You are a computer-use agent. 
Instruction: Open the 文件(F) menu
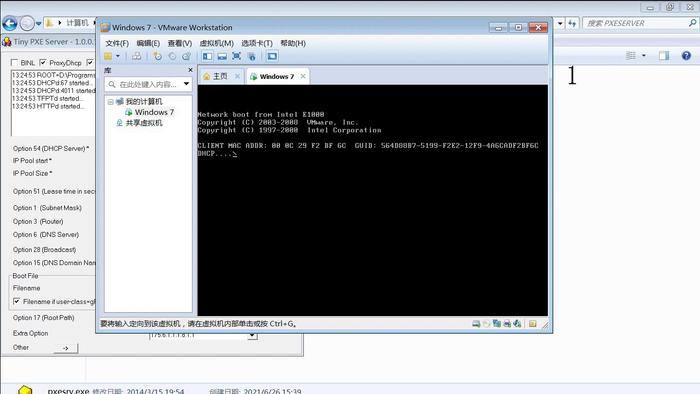(x=117, y=43)
